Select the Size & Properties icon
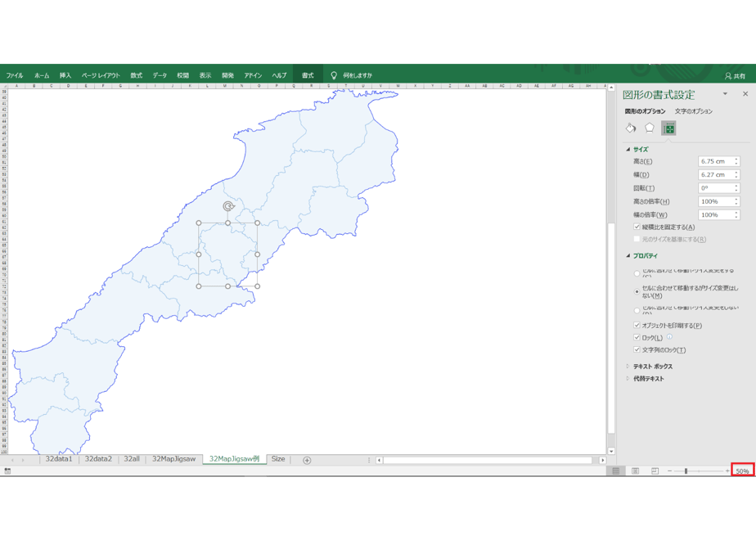Image resolution: width=756 pixels, height=540 pixels. click(x=668, y=128)
